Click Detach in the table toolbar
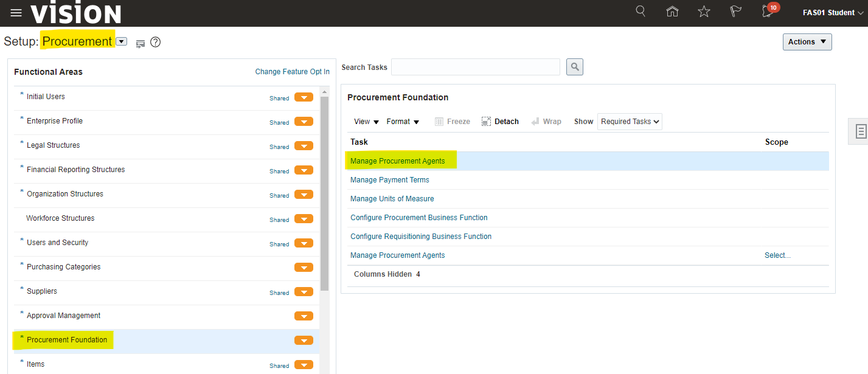This screenshot has width=868, height=374. [500, 122]
